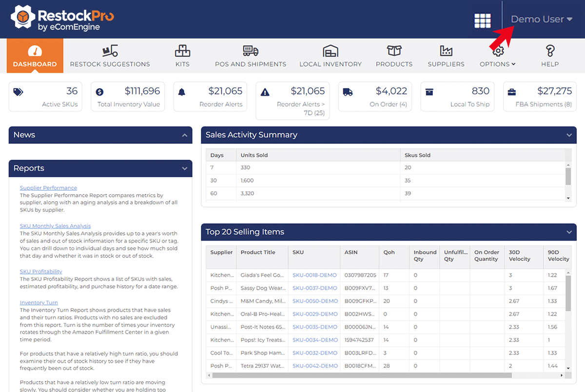Click the Top 20 table horizontal scrollbar

click(x=361, y=375)
